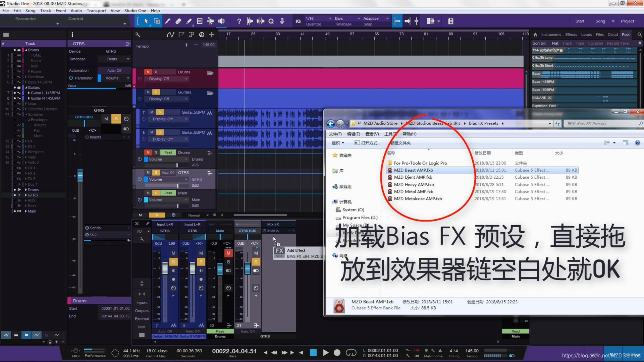Select the Arrow tool in toolbar

[x=146, y=21]
